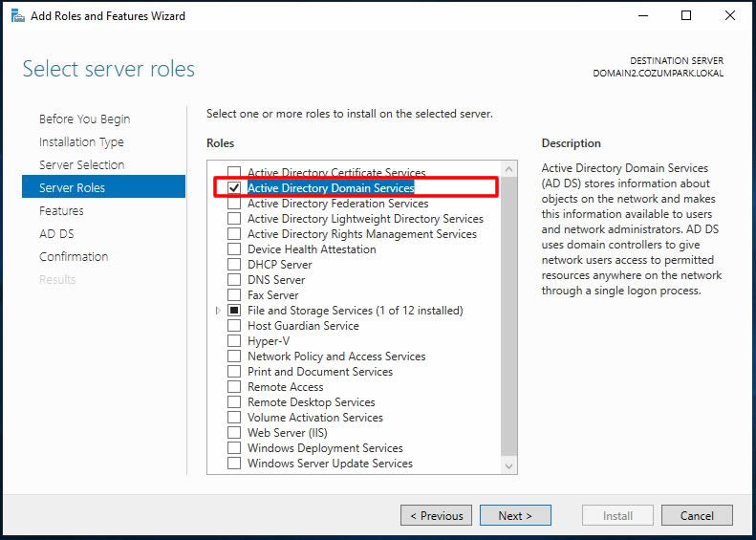Toggle File and Storage Services checkbox
The image size is (756, 540).
pyautogui.click(x=234, y=310)
